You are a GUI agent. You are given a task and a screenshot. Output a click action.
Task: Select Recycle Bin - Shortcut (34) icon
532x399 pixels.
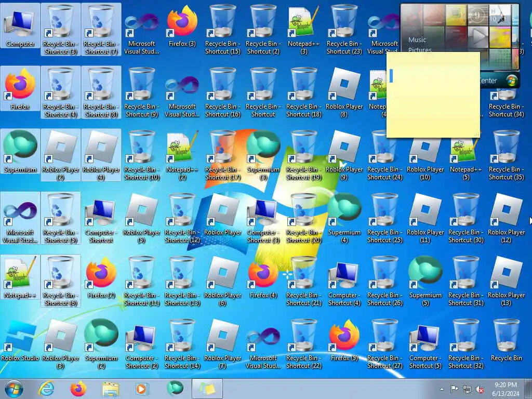506,102
